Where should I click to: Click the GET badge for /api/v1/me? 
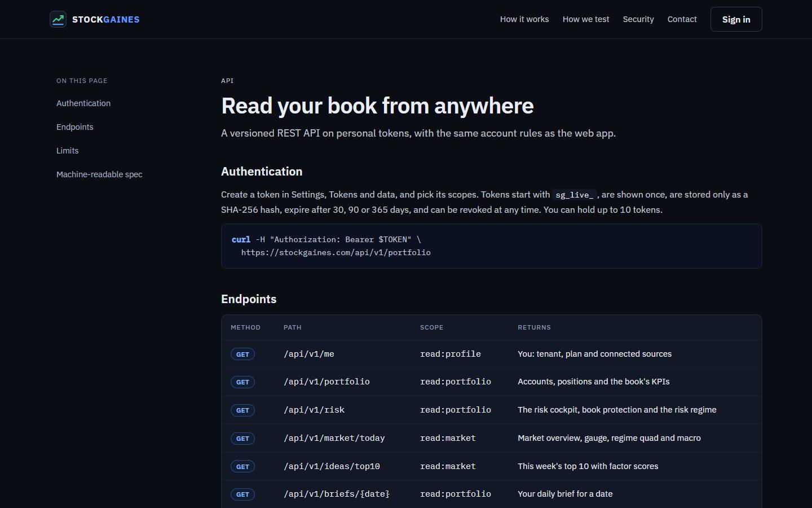coord(242,354)
